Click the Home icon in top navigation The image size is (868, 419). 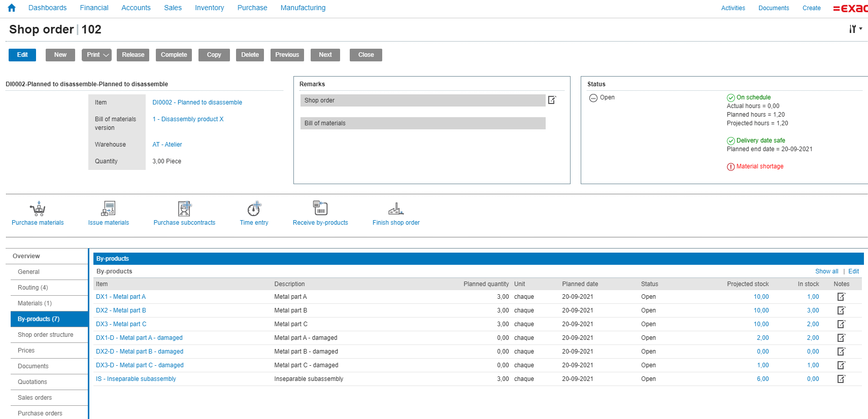pos(12,8)
